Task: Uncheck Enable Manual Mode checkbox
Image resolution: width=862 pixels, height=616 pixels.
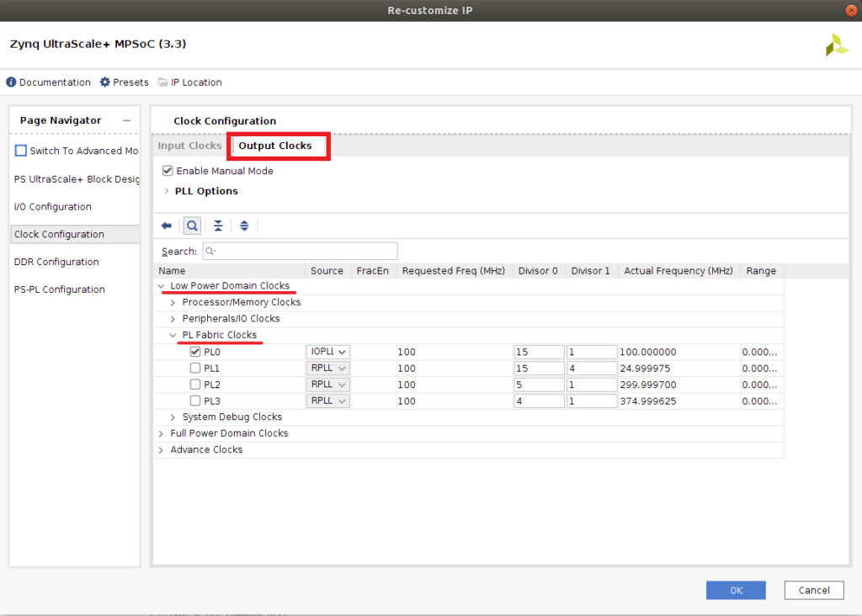Action: tap(168, 171)
